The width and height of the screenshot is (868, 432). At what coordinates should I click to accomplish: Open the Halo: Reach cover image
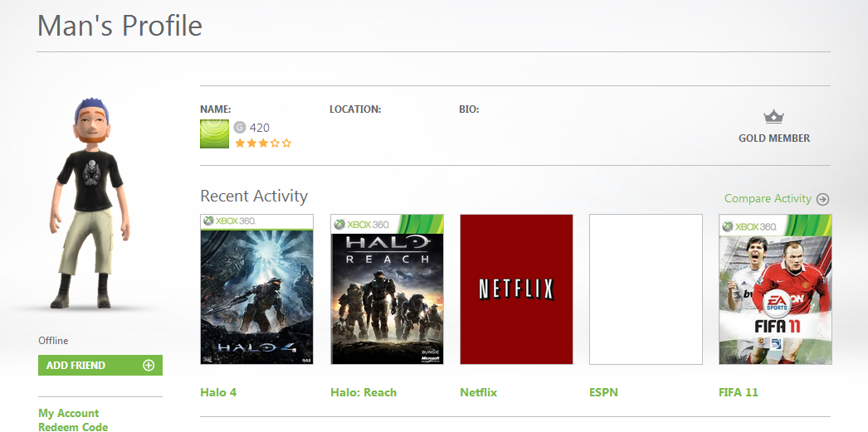(387, 289)
